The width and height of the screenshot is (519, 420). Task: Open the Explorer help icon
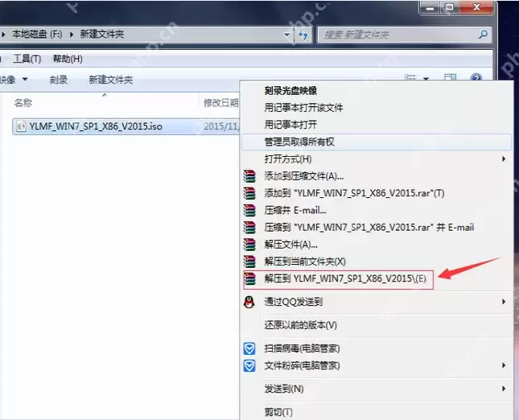point(476,78)
